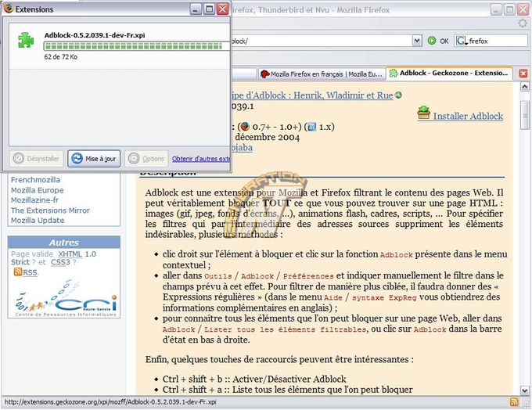This screenshot has width=532, height=410.
Task: Open the Google search engine selector icon
Action: point(462,41)
